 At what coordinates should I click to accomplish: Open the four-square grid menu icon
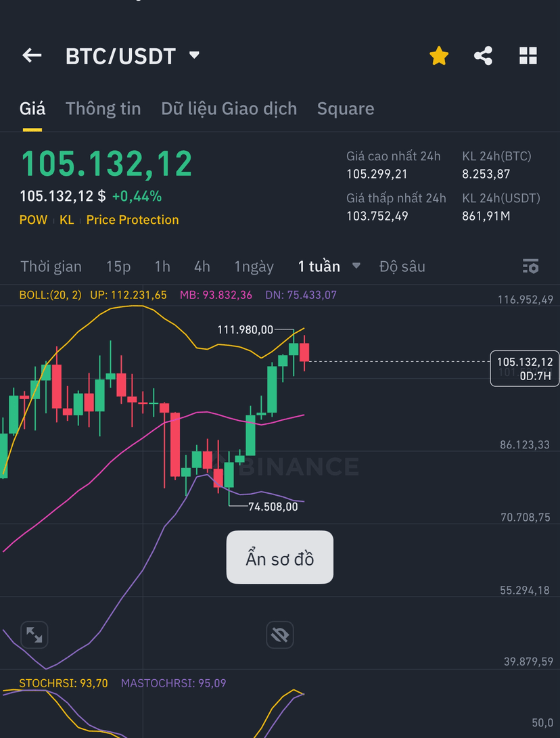528,55
